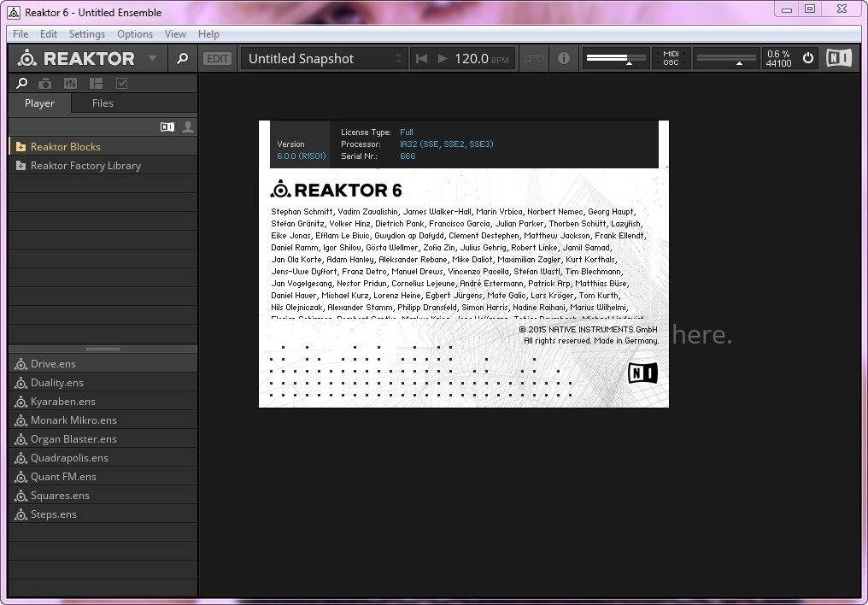Image resolution: width=868 pixels, height=605 pixels.
Task: Open the File menu
Action: [21, 34]
